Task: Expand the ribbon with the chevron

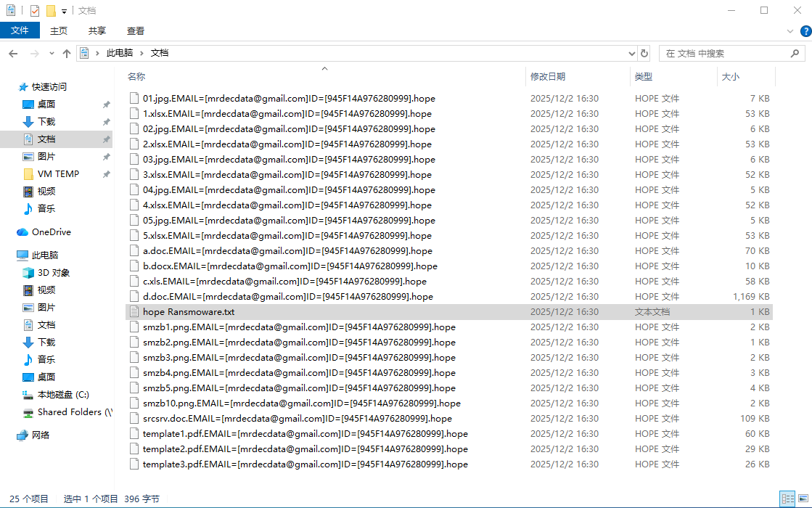Action: click(x=790, y=31)
